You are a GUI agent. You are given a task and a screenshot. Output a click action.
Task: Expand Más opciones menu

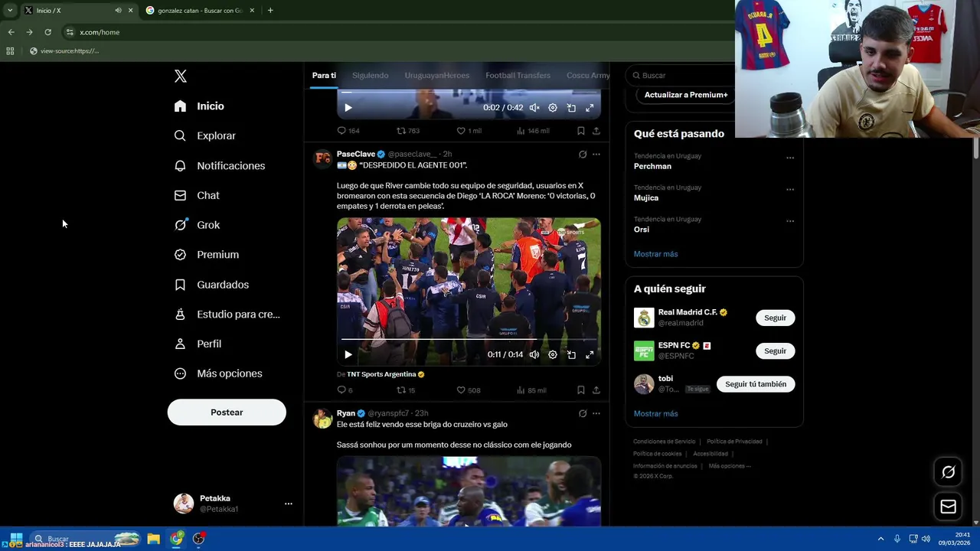tap(218, 373)
